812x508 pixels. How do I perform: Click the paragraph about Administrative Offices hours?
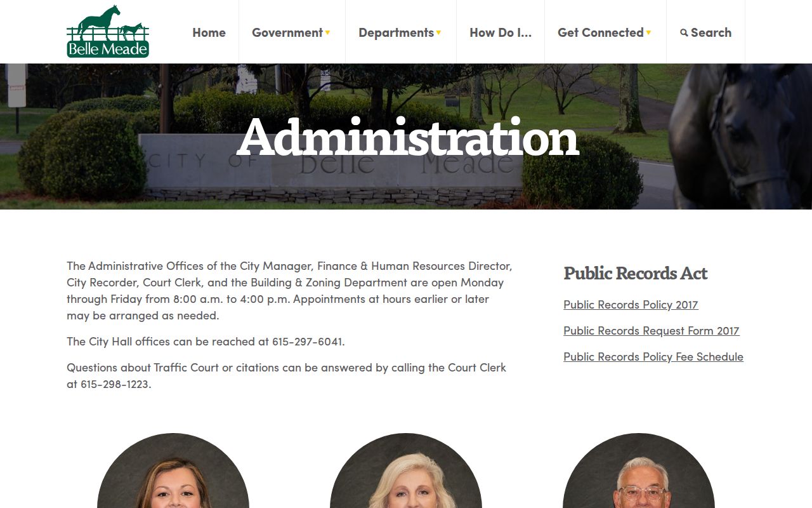(289, 290)
